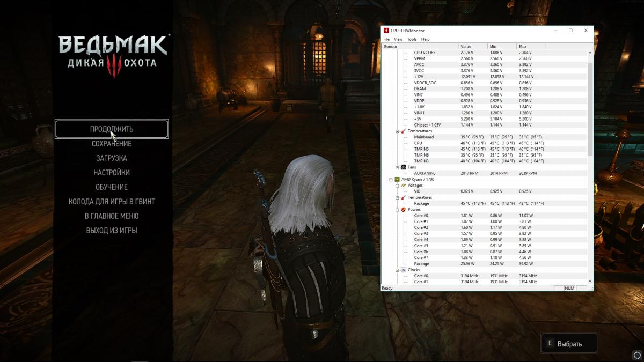This screenshot has height=362, width=644.
Task: Open the Help menu in HWMonitor
Action: [425, 39]
